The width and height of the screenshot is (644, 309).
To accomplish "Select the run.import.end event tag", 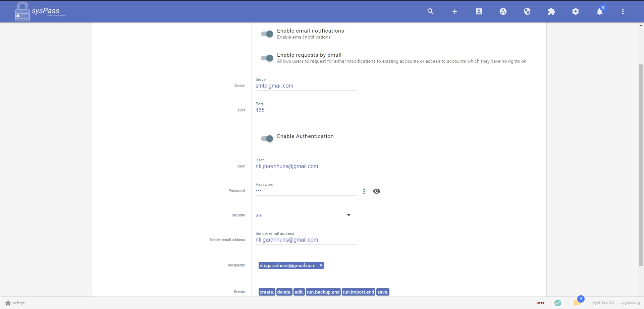I will [x=358, y=292].
